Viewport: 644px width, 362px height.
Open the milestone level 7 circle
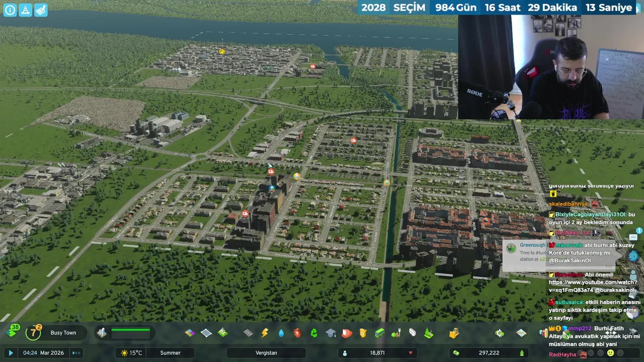[34, 332]
